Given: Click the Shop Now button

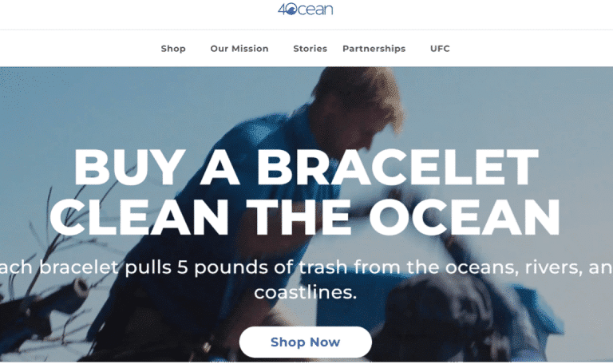Looking at the screenshot, I should (306, 342).
